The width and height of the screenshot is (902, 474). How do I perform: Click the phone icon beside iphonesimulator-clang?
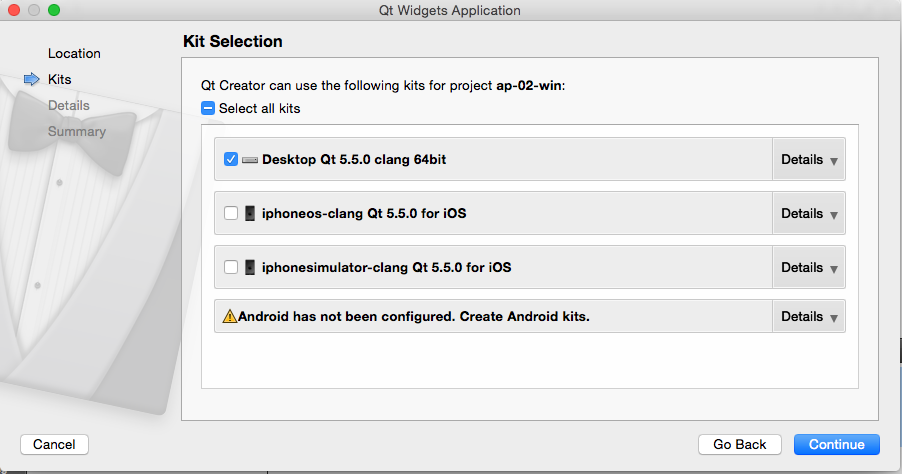click(250, 267)
